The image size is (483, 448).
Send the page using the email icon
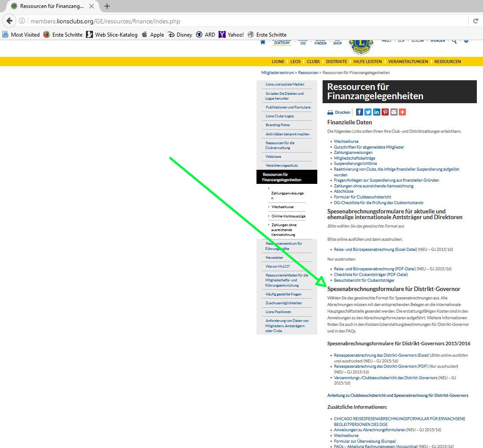click(394, 112)
